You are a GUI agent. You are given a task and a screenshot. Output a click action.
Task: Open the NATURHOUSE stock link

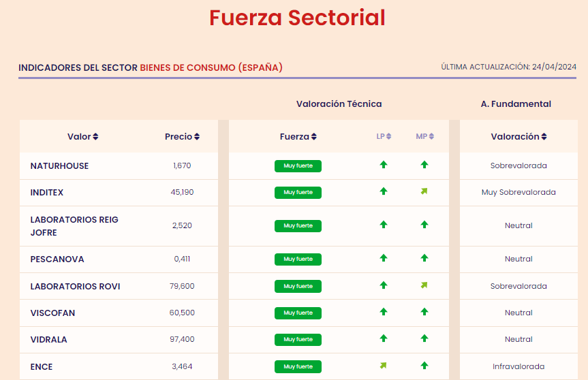[59, 166]
